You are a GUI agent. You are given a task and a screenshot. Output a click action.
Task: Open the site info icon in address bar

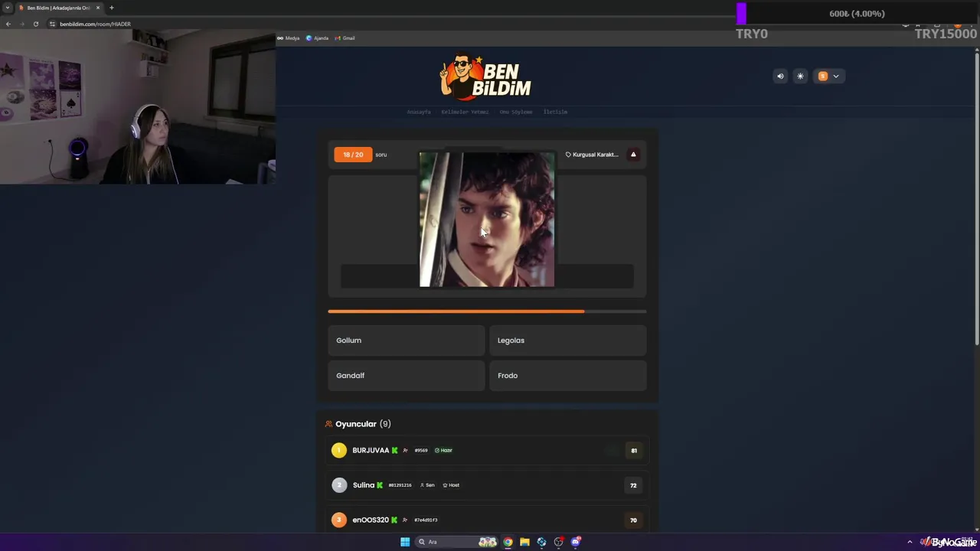click(x=52, y=24)
